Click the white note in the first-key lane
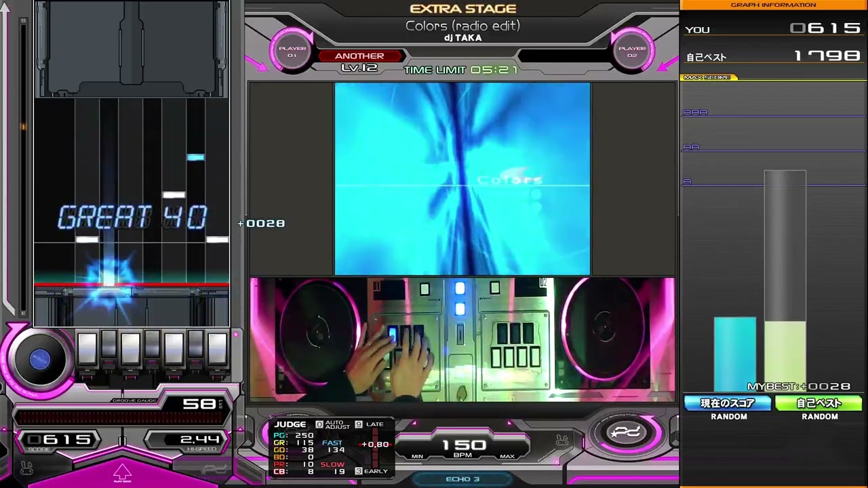This screenshot has width=868, height=488. 87,239
